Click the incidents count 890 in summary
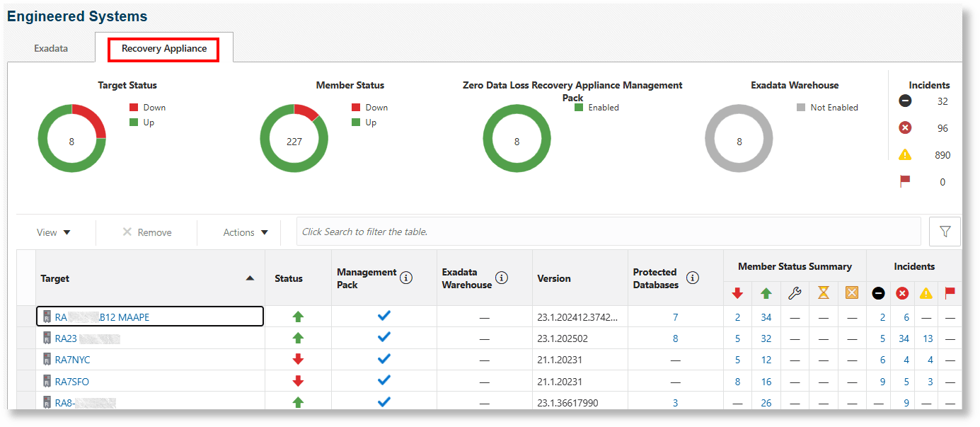The width and height of the screenshot is (980, 427). click(x=942, y=155)
